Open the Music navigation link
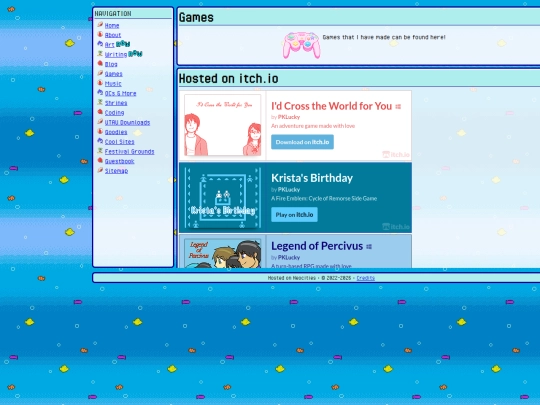 [x=113, y=84]
